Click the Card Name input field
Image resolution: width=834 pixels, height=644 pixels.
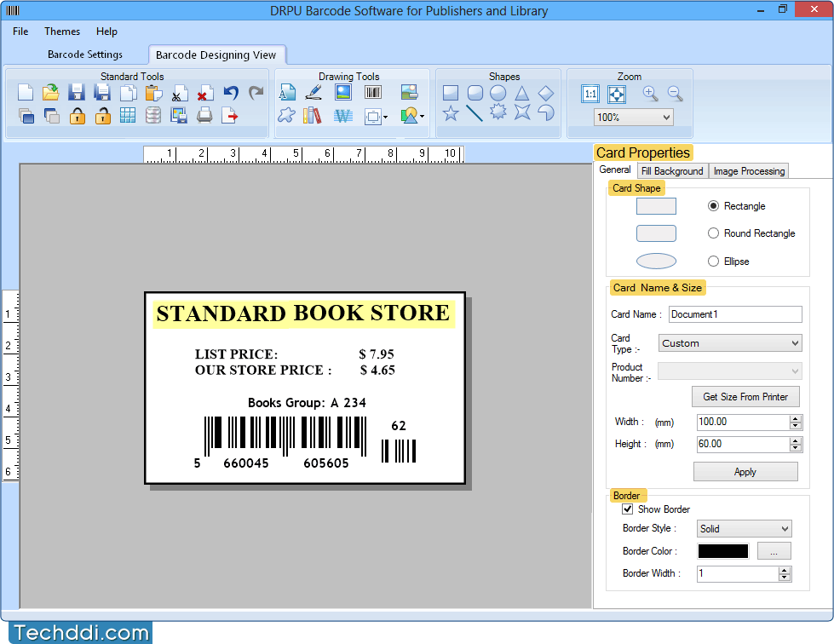pyautogui.click(x=735, y=314)
